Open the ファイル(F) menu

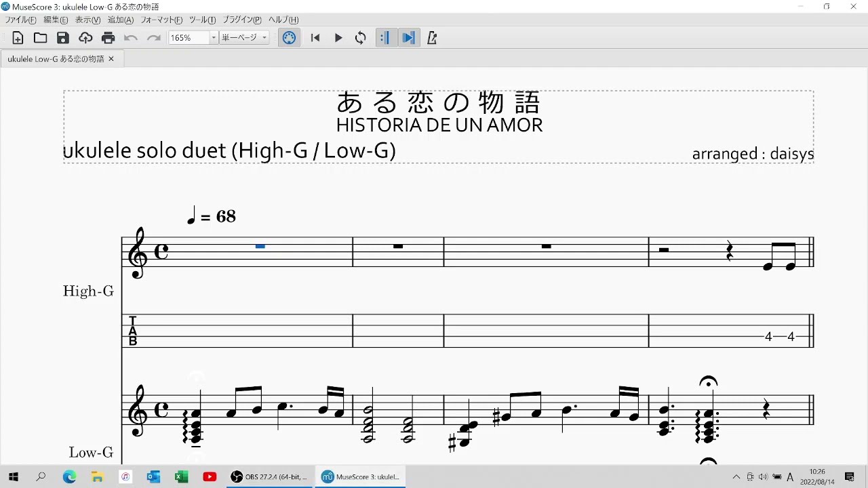(21, 20)
